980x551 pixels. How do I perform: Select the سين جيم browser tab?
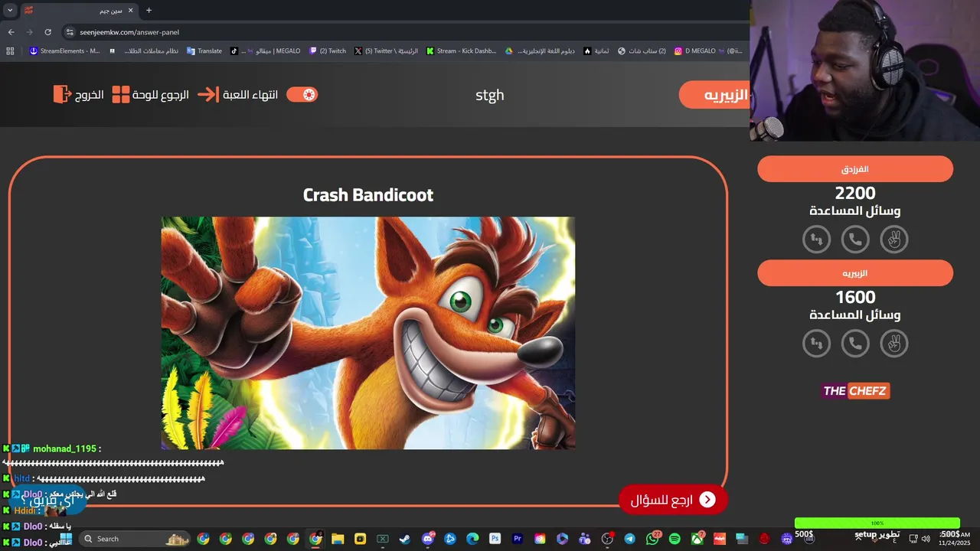[80, 11]
